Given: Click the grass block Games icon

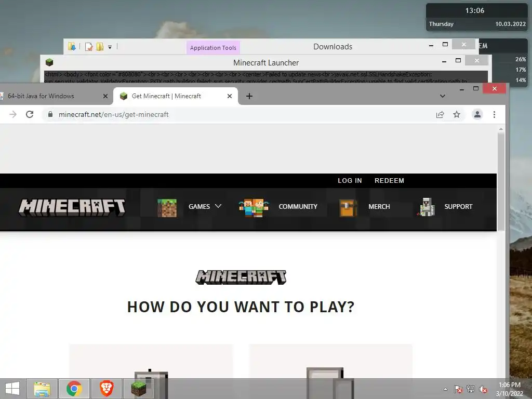Looking at the screenshot, I should [167, 208].
